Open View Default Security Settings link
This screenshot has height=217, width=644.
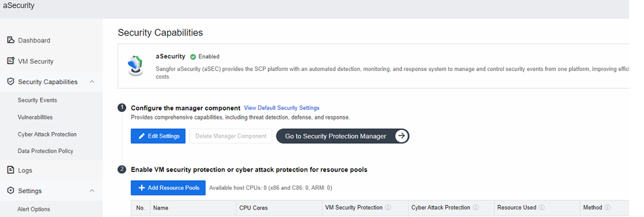tap(281, 108)
